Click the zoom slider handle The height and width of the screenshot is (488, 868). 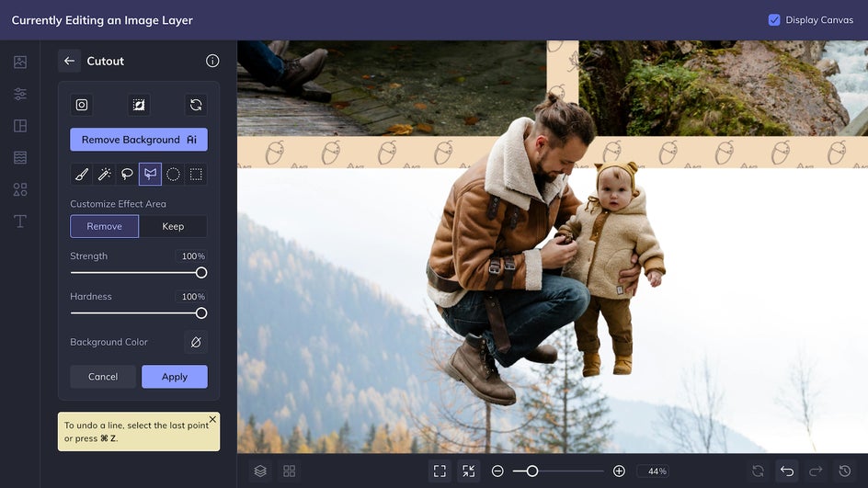pyautogui.click(x=532, y=471)
